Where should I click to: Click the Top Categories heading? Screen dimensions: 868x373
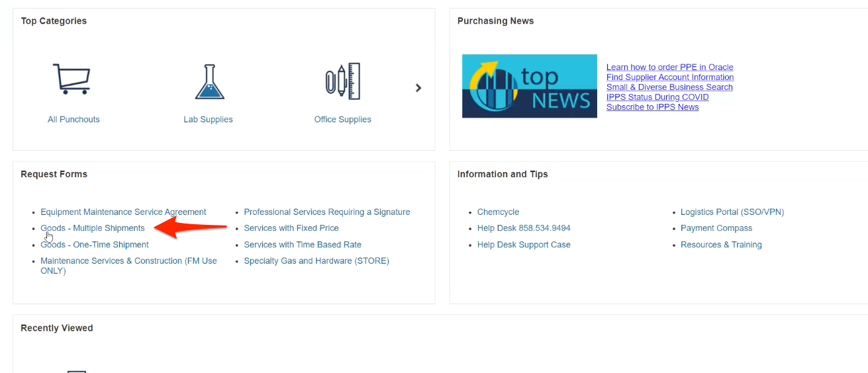54,21
